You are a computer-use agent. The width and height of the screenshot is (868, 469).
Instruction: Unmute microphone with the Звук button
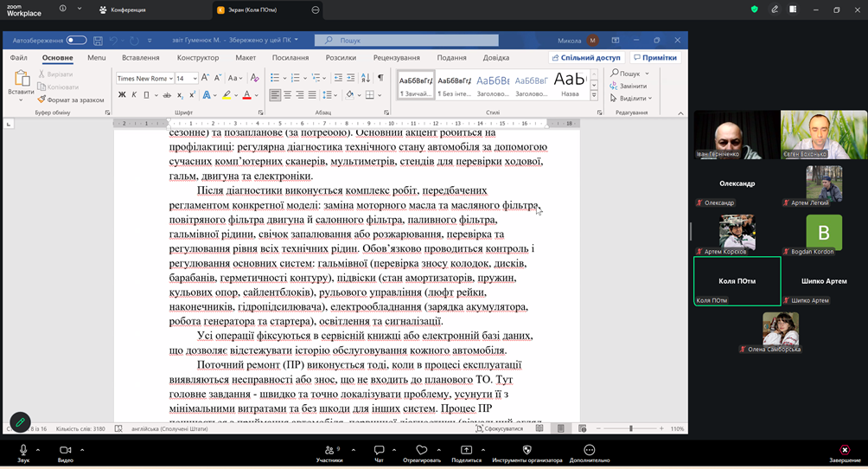pos(23,451)
